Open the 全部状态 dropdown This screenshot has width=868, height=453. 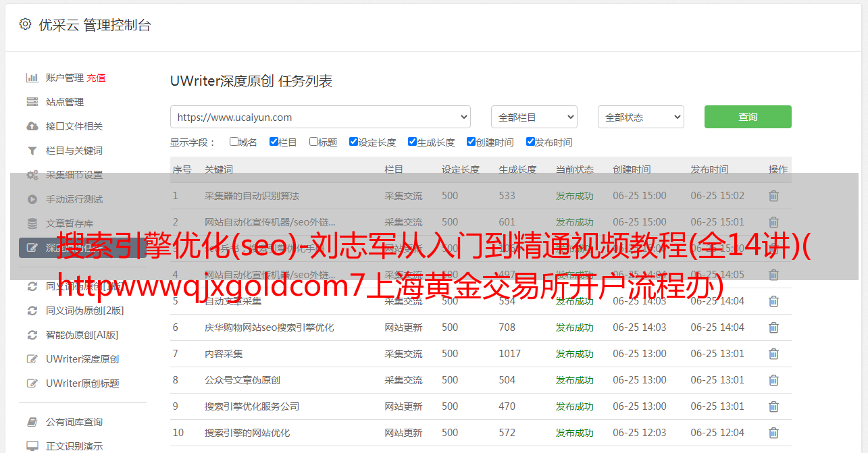click(x=641, y=117)
